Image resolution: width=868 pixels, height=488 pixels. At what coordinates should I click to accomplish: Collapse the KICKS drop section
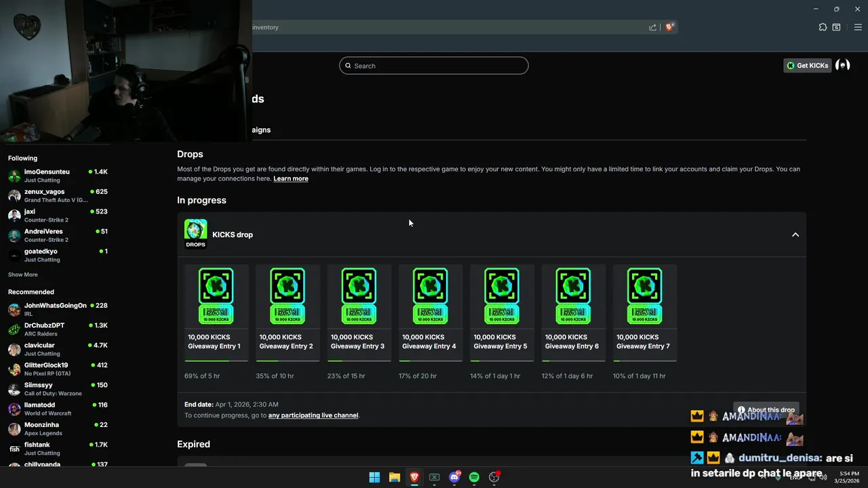click(x=795, y=235)
